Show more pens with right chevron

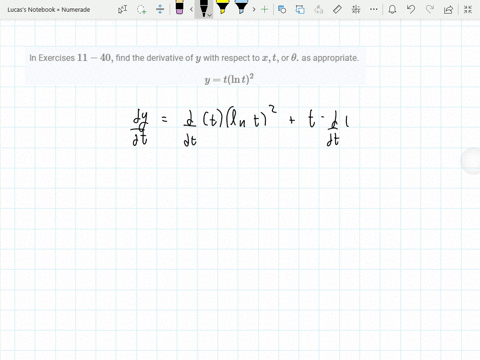[x=254, y=9]
